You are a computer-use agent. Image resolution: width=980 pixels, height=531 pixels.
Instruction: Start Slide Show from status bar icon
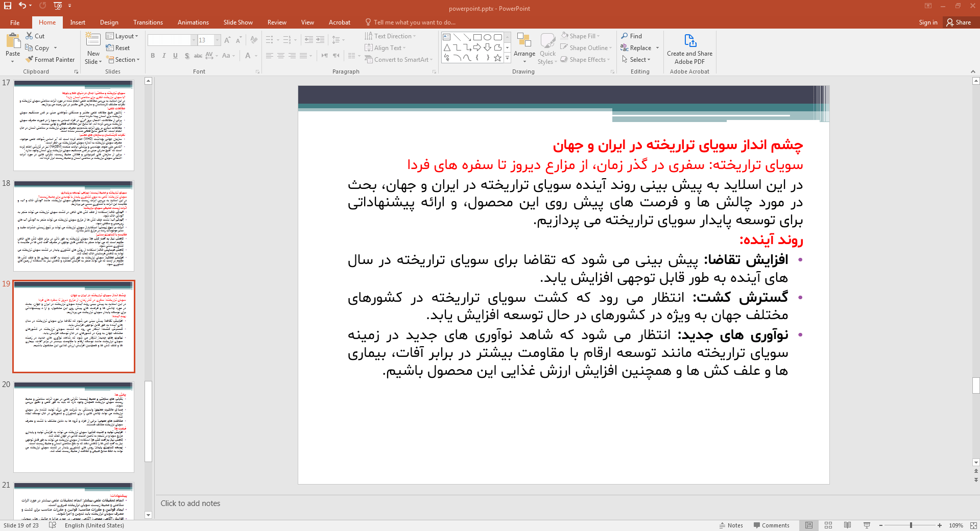(x=867, y=525)
